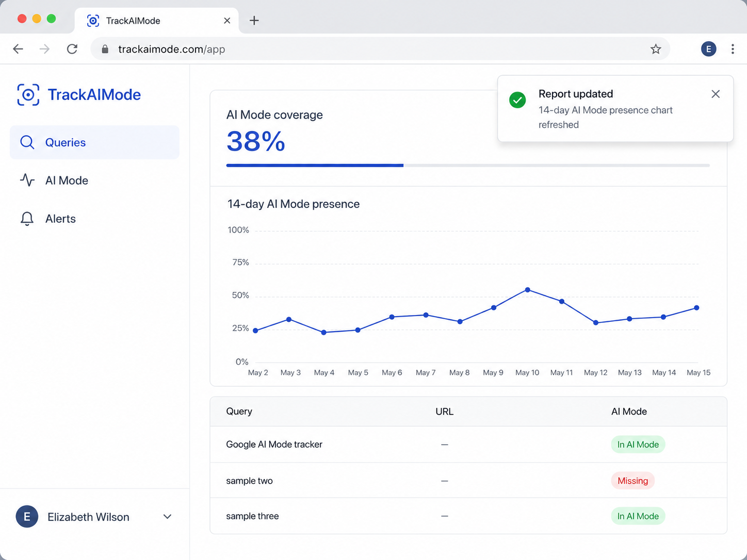Screen dimensions: 747x560
Task: Click the green check icon in the notification
Action: click(517, 100)
